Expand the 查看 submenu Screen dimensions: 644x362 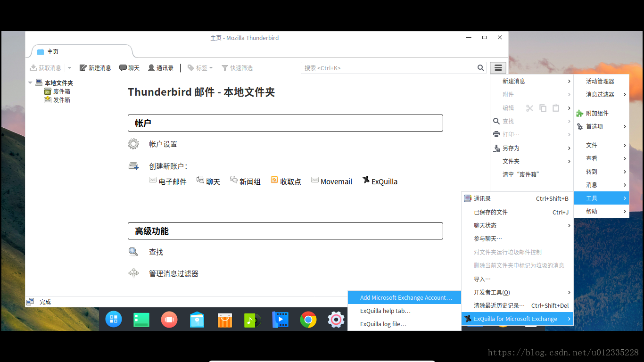601,158
